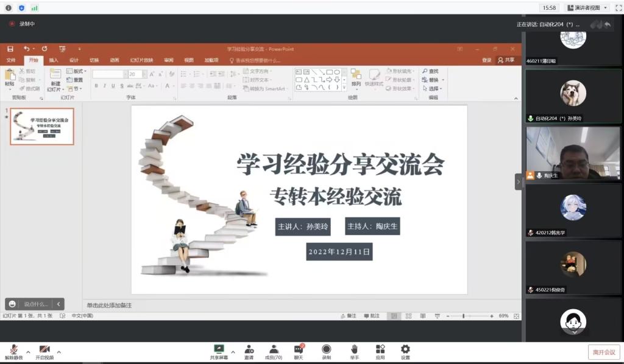
Task: Check network quality signal icon
Action: pyautogui.click(x=35, y=7)
